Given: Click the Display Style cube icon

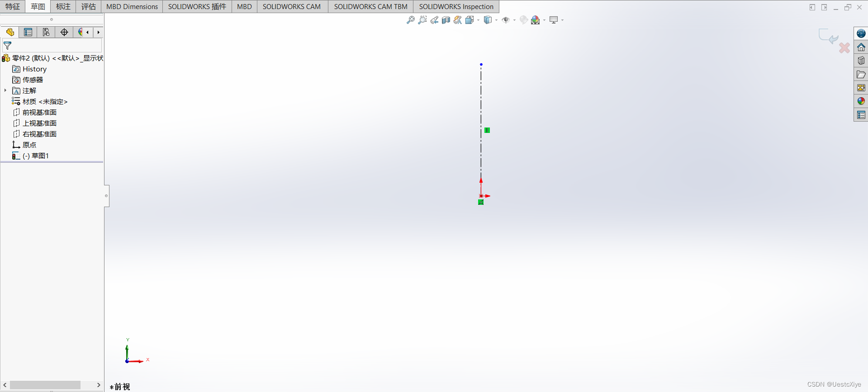Looking at the screenshot, I should pyautogui.click(x=488, y=20).
